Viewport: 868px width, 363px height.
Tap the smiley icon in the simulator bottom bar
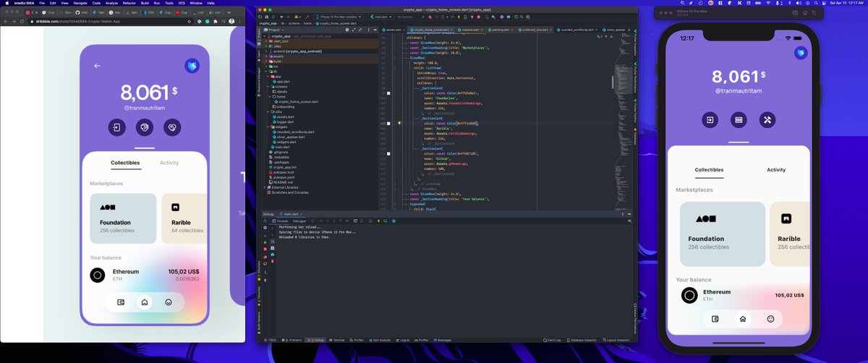coord(770,318)
